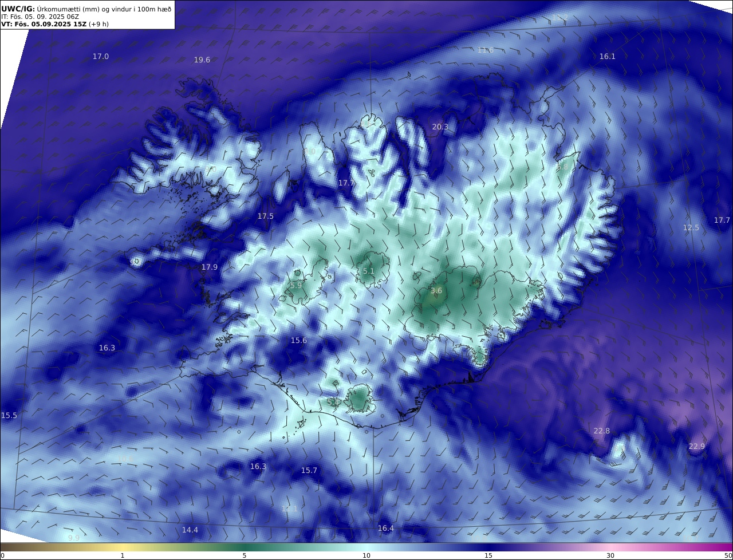
Task: Click the 22.9 value label
Action: tap(697, 446)
